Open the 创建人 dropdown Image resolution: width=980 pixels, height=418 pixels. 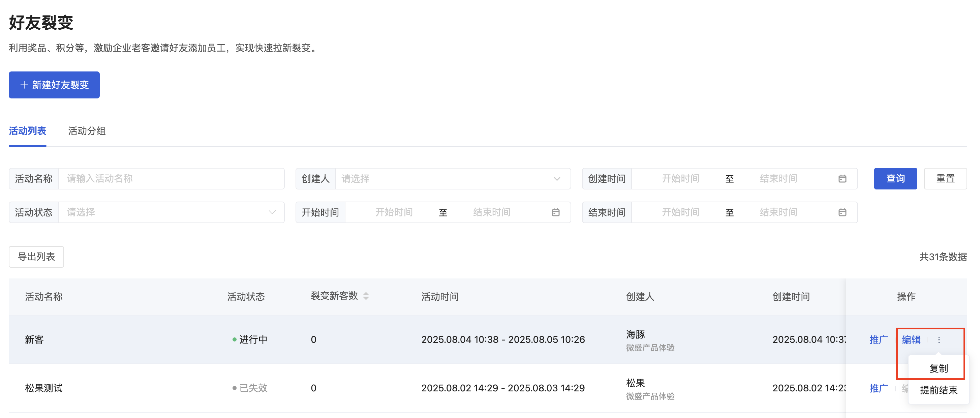[453, 179]
